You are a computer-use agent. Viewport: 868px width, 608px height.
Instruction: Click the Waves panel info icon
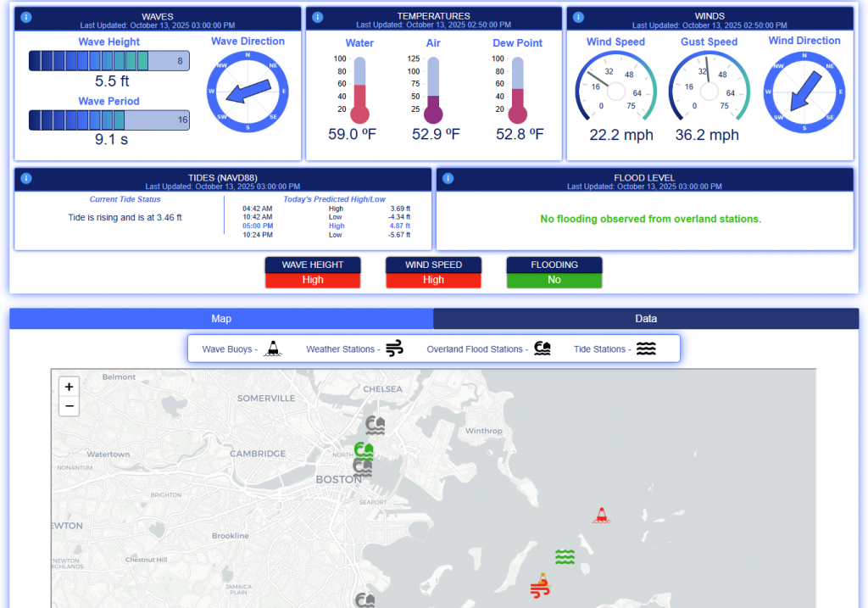tap(25, 17)
